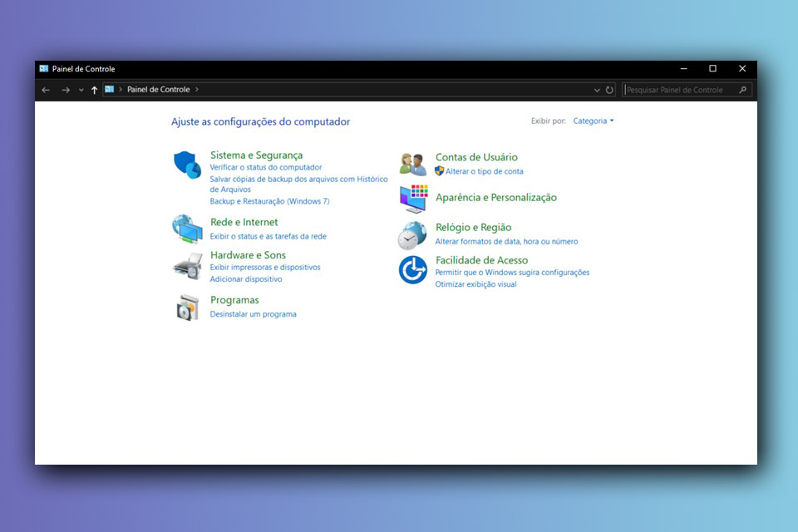Viewport: 798px width, 532px height.
Task: Open the Categoria view dropdown
Action: [594, 121]
